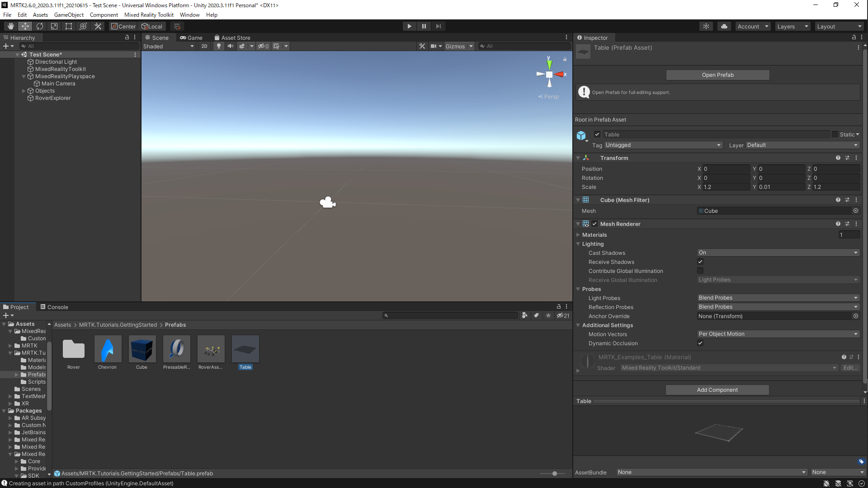Select the Rotate tool
The image size is (868, 488).
click(40, 26)
